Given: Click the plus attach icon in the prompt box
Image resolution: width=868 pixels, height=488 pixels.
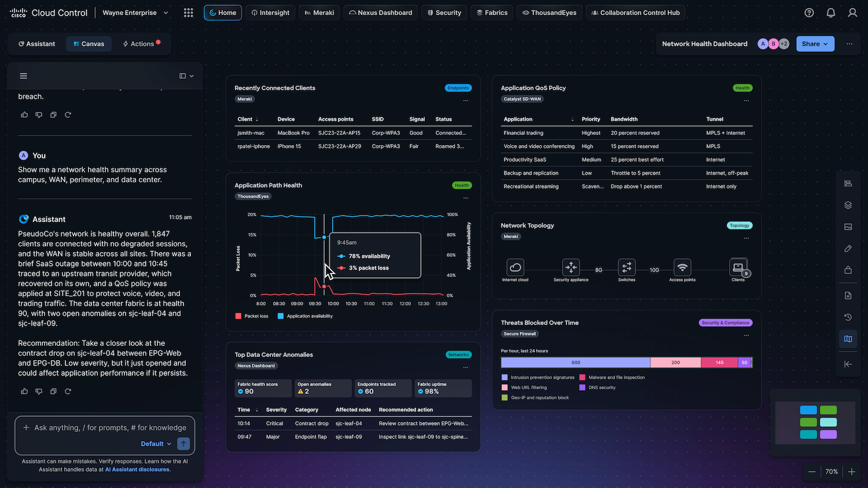Looking at the screenshot, I should tap(26, 428).
